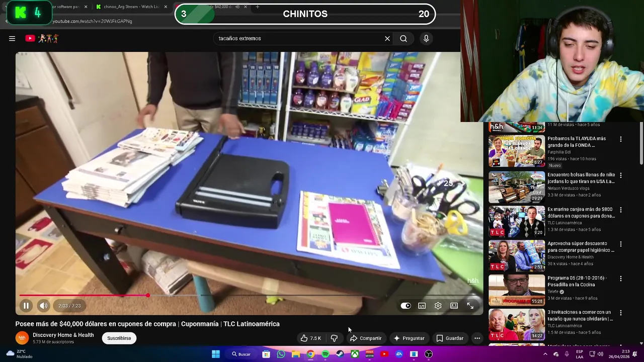This screenshot has height=362, width=644.
Task: Toggle autoplay switch in the player
Action: [x=406, y=306]
